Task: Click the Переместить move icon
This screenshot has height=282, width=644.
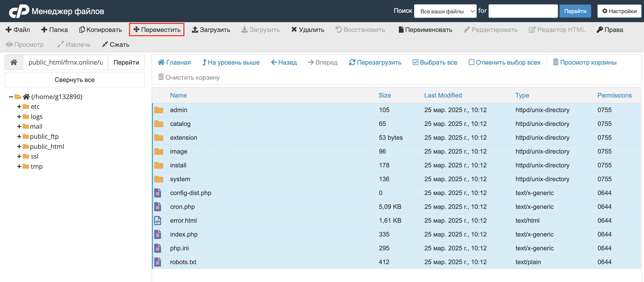Action: tap(136, 29)
